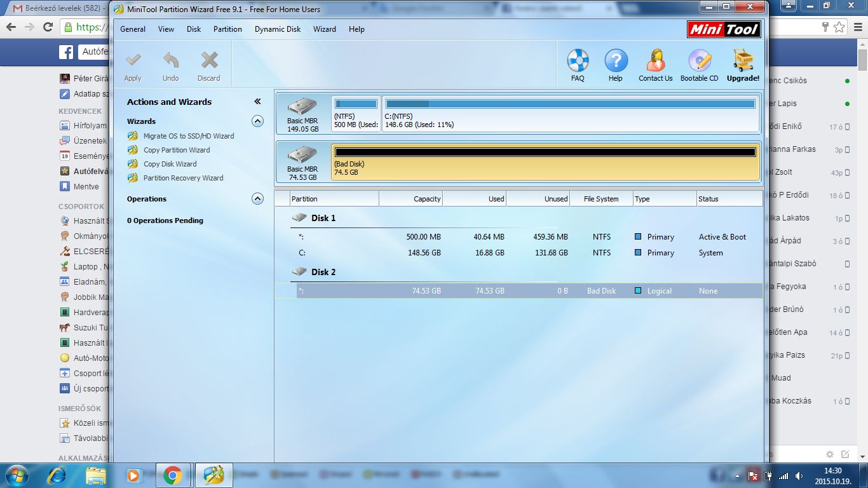Click the MiniTool logo
This screenshot has height=488, width=868.
tap(724, 29)
